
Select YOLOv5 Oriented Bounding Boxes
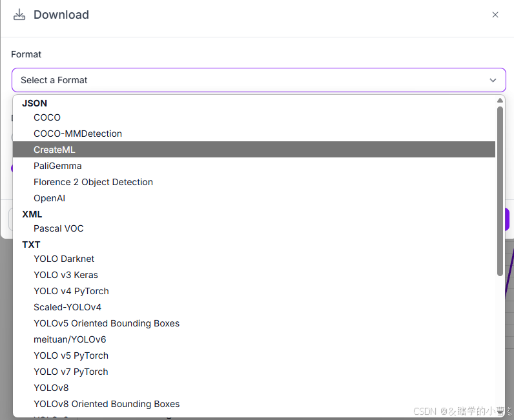tap(254, 323)
